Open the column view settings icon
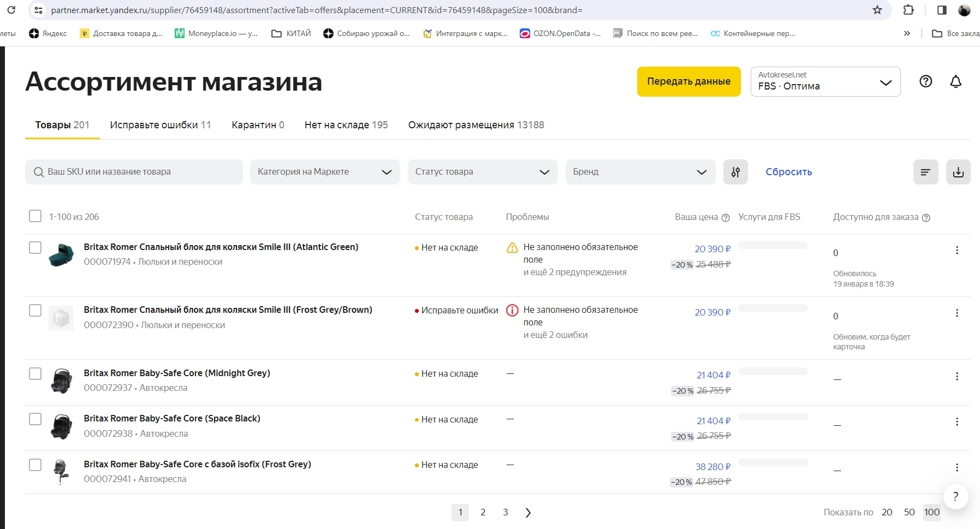This screenshot has height=529, width=980. tap(925, 172)
